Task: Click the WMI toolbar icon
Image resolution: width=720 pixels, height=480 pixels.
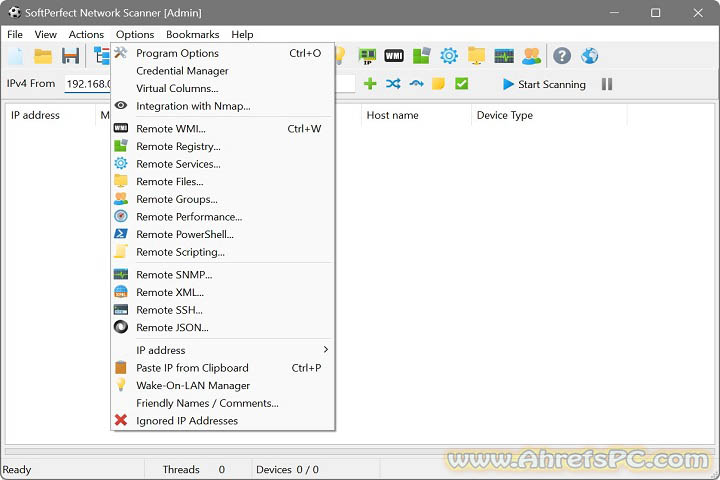Action: click(x=394, y=56)
